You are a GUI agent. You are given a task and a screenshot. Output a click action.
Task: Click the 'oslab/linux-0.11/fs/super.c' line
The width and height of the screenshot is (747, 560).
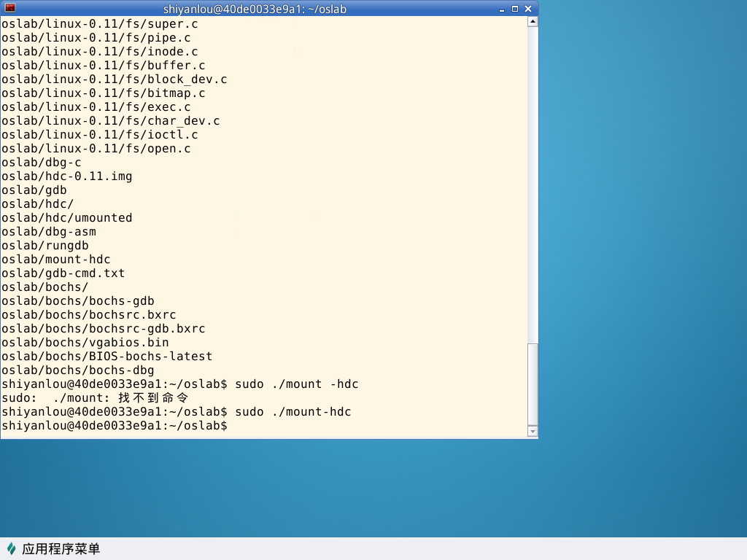99,24
